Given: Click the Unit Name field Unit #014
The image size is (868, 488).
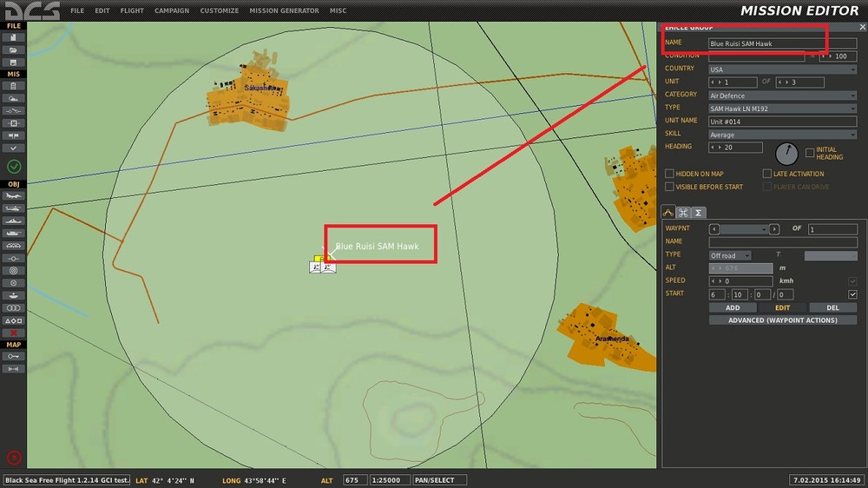Looking at the screenshot, I should [x=783, y=122].
